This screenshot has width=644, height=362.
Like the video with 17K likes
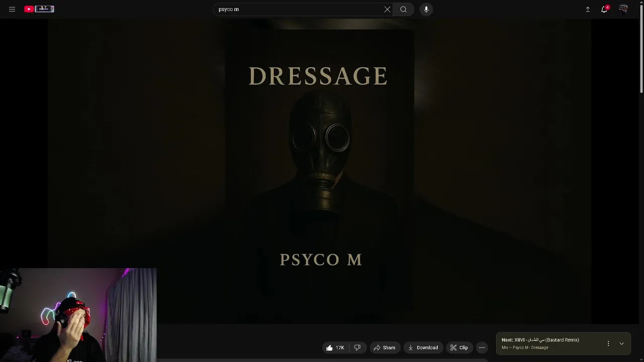pos(335,347)
